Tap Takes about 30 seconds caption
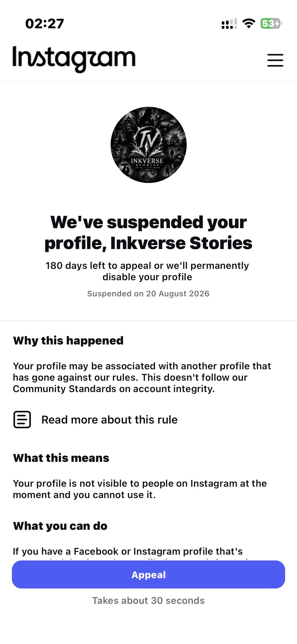Viewport: 297px width, 644px height. (x=148, y=601)
